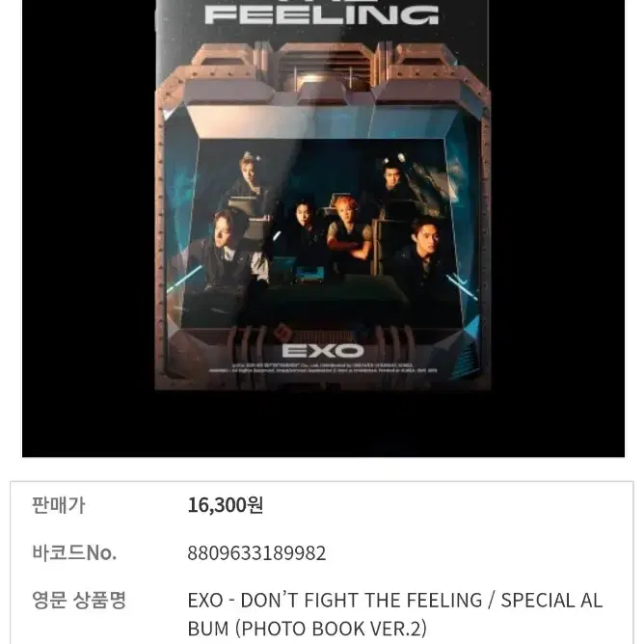Click the red hexagon emblem above EXO logo
This screenshot has width=644, height=644.
pyautogui.click(x=282, y=330)
